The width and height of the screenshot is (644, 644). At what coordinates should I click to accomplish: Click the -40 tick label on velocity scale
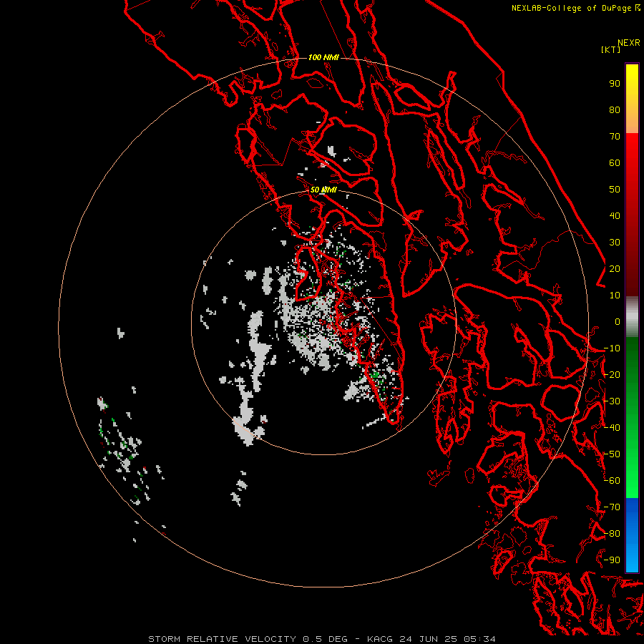coord(612,428)
